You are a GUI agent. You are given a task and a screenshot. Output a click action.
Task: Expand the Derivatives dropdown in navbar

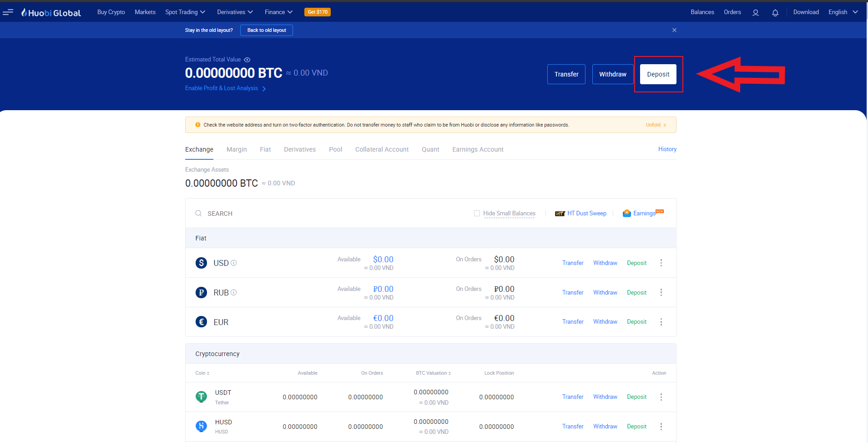point(235,12)
